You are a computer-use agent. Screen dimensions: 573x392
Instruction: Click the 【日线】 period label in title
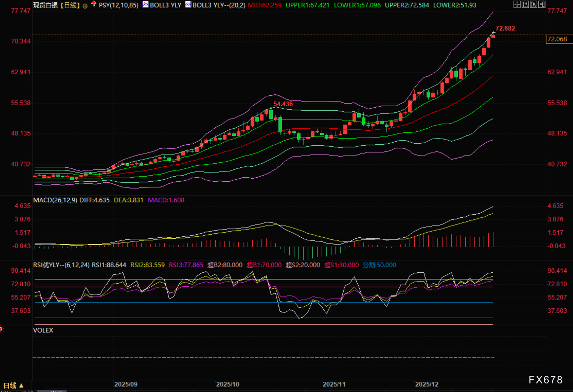pos(70,5)
